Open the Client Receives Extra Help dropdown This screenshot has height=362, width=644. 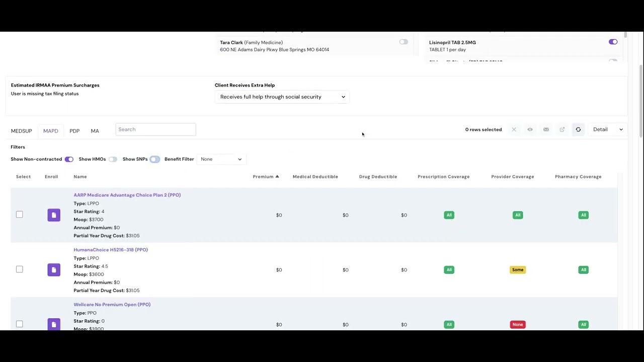[282, 97]
